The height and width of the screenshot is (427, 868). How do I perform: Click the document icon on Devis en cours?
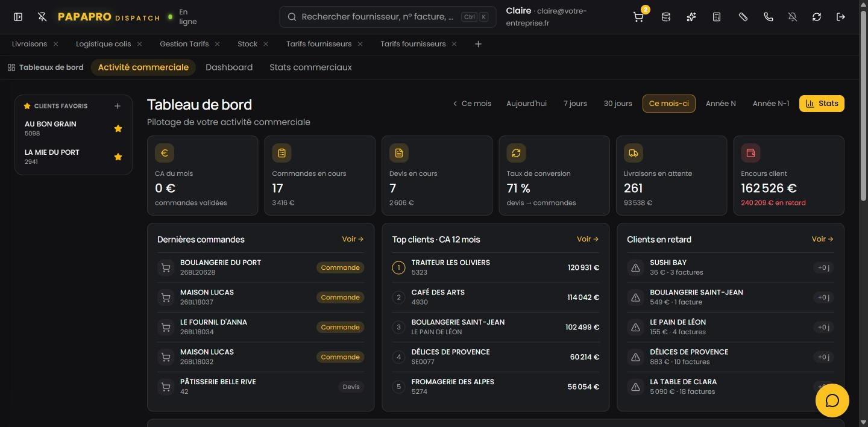tap(399, 153)
